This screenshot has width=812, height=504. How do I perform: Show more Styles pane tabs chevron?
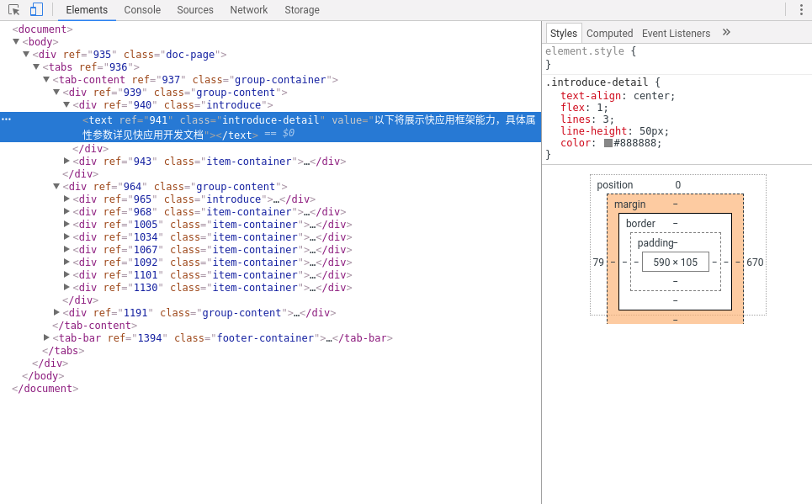(726, 33)
